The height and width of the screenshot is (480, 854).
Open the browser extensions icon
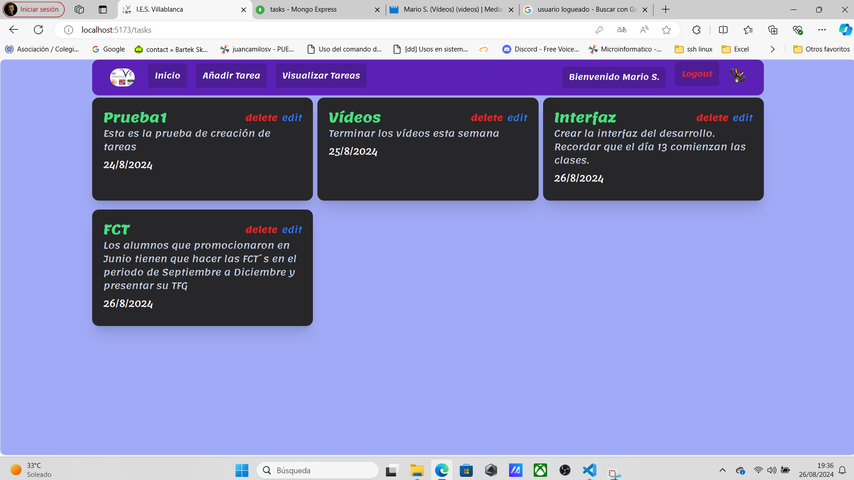point(696,30)
